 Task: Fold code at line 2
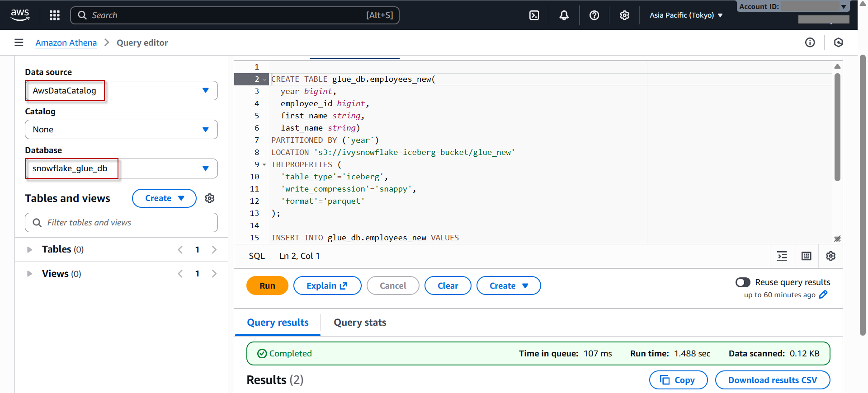[x=264, y=80]
